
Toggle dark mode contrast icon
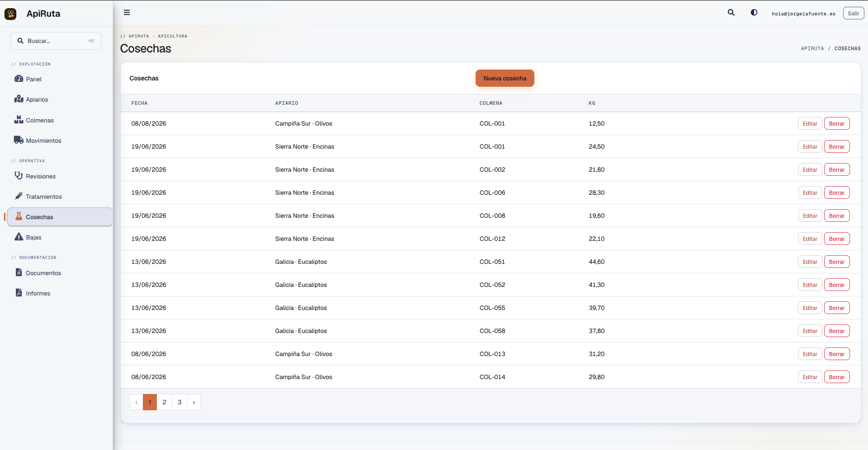(x=754, y=13)
